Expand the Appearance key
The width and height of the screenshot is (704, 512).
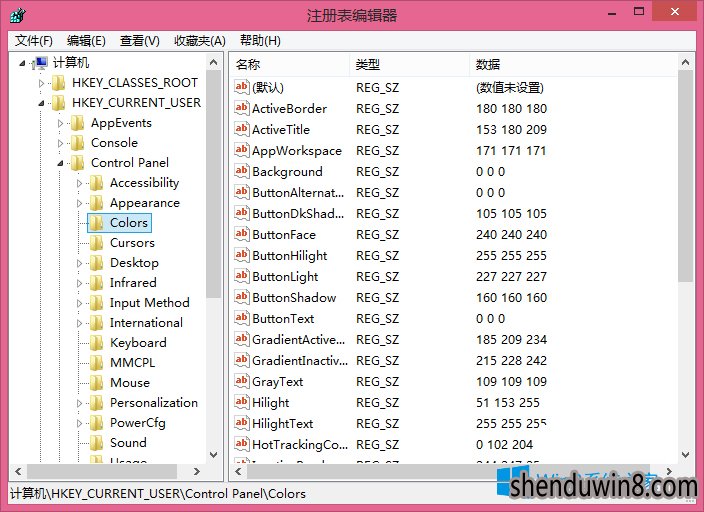pyautogui.click(x=79, y=203)
